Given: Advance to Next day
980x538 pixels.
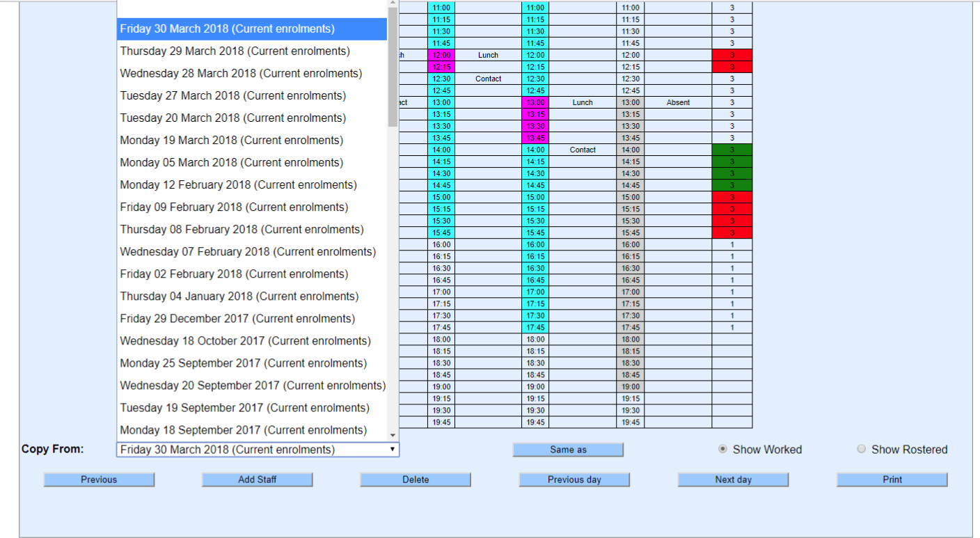Looking at the screenshot, I should tap(733, 480).
